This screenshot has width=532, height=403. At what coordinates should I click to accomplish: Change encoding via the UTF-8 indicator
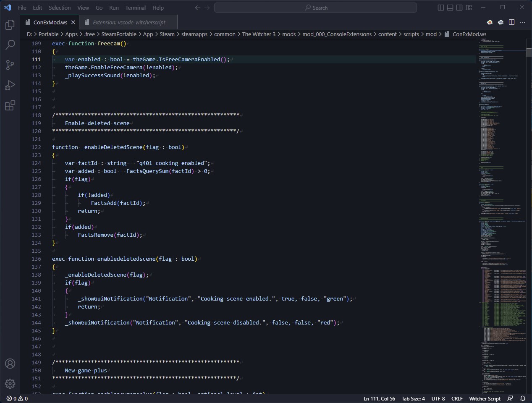click(438, 398)
